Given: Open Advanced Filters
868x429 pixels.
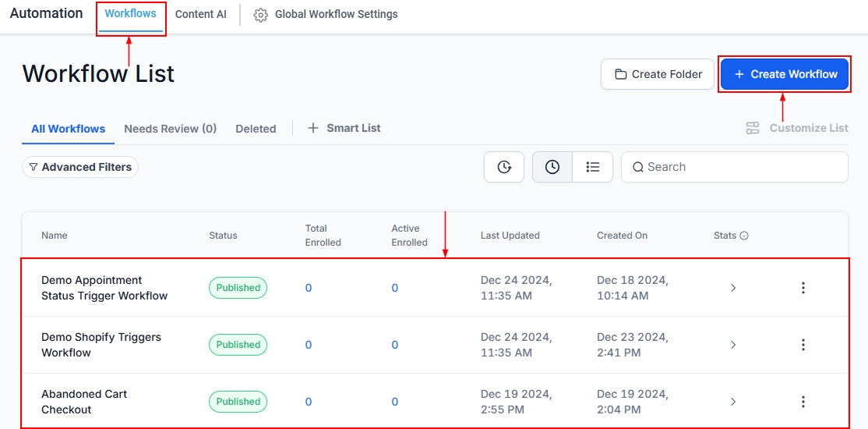Looking at the screenshot, I should tap(80, 167).
